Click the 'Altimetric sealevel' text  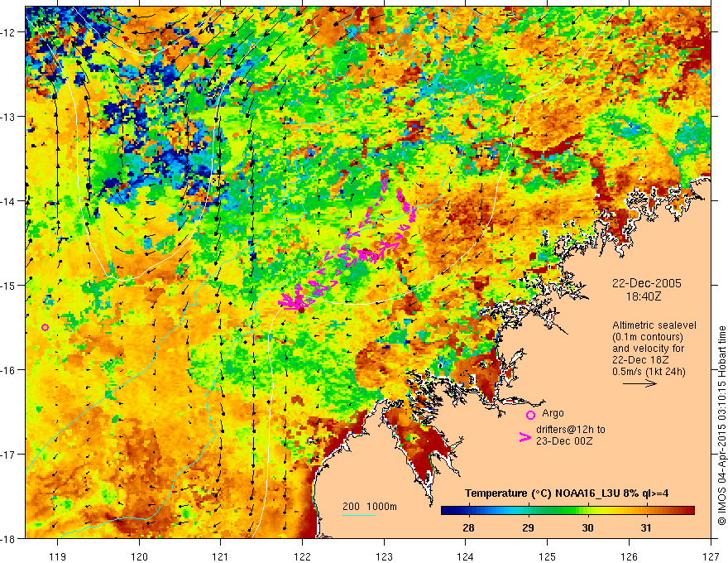point(654,325)
